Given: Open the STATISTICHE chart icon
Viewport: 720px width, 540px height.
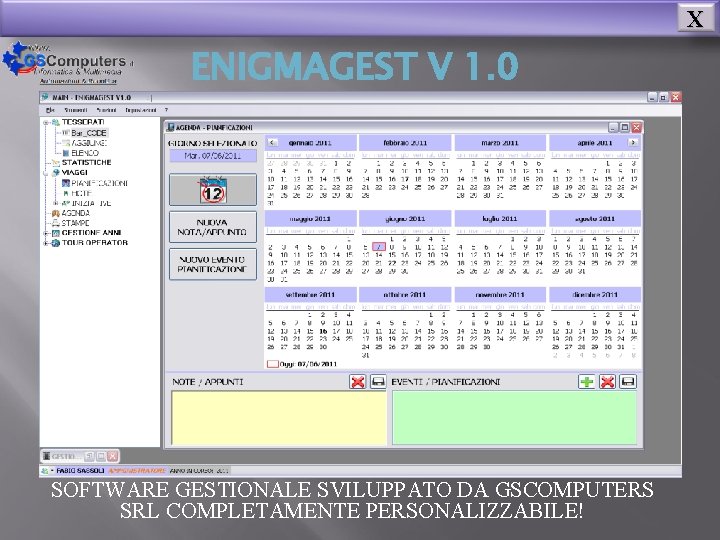Looking at the screenshot, I should (x=56, y=163).
